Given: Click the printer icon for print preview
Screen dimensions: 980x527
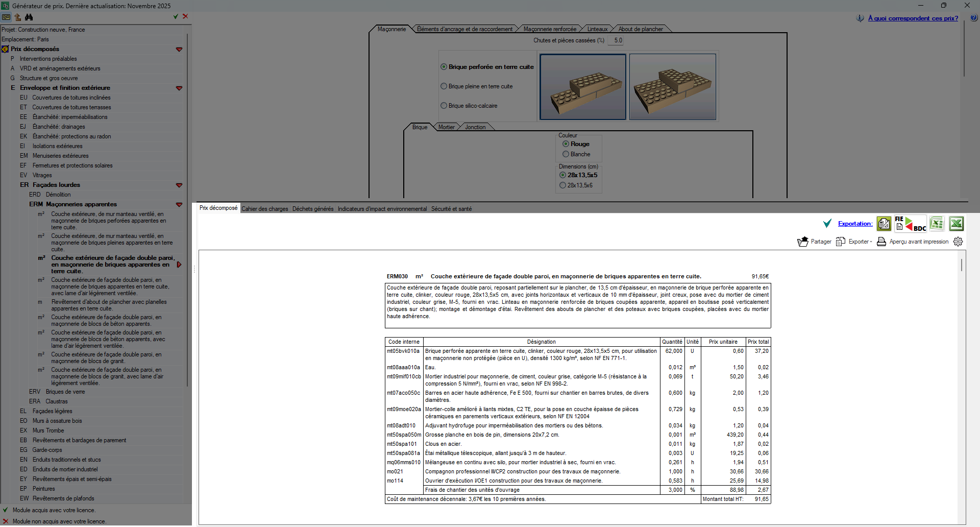Looking at the screenshot, I should pyautogui.click(x=881, y=242).
